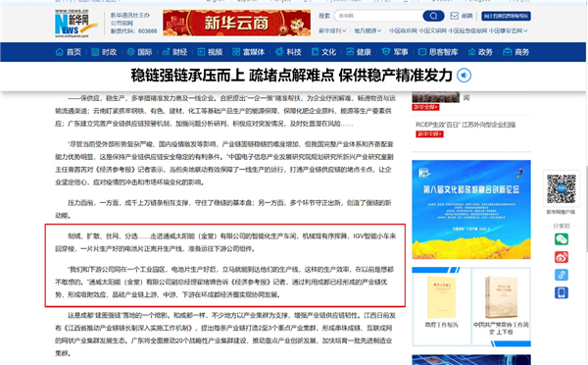Focus the 新华网 search input field
The height and width of the screenshot is (365, 588).
(378, 16)
